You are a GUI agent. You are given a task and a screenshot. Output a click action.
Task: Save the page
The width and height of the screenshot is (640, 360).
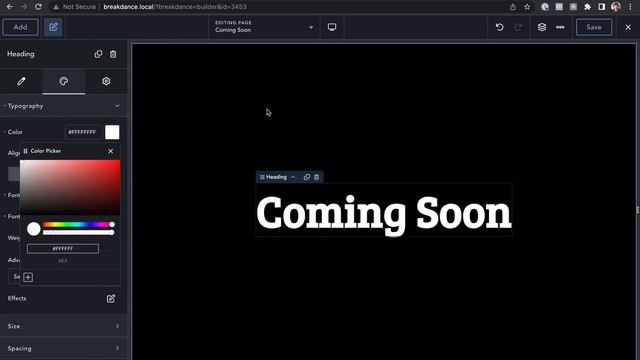pyautogui.click(x=594, y=27)
